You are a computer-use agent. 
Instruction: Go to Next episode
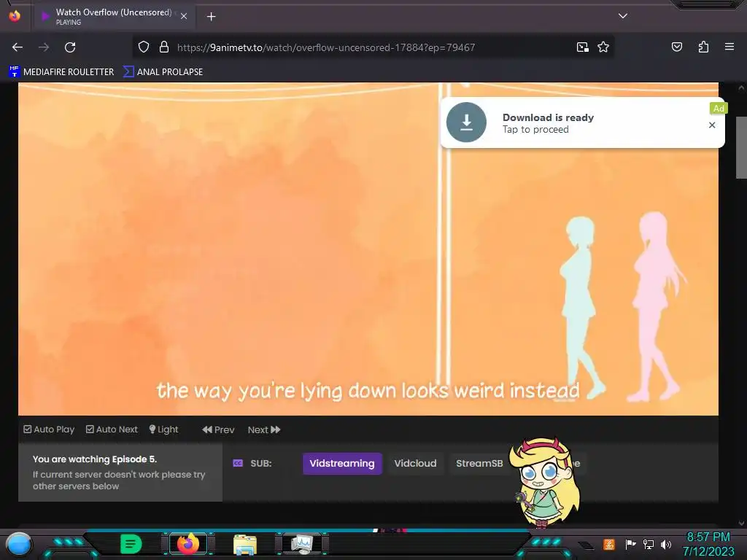[x=264, y=430]
